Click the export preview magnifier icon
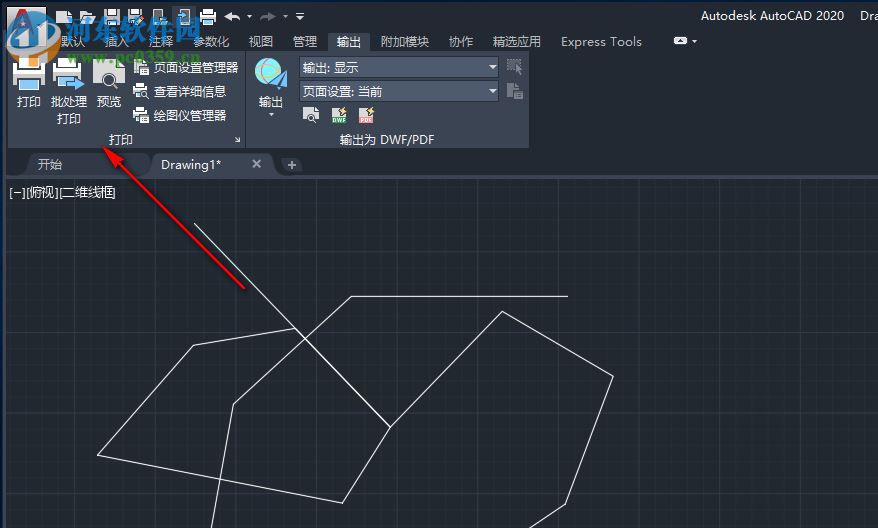The height and width of the screenshot is (528, 878). click(311, 115)
